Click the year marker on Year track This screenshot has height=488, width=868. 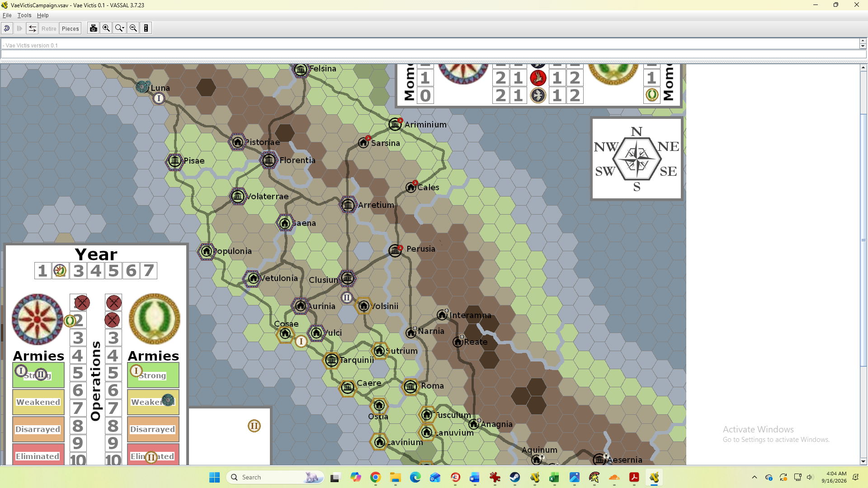(x=60, y=271)
